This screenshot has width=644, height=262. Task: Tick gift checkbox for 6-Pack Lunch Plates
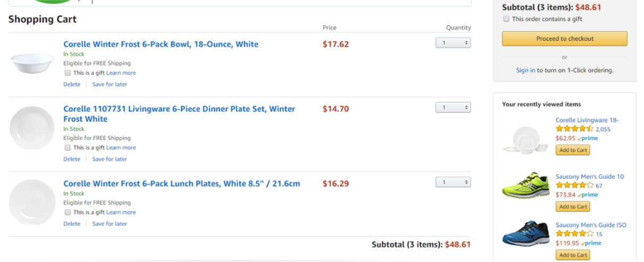click(x=68, y=212)
